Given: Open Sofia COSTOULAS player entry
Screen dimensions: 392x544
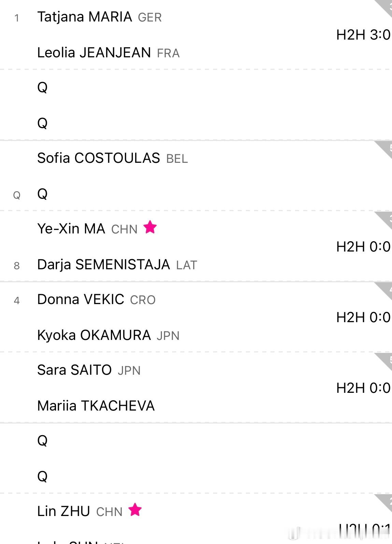Looking at the screenshot, I should point(98,158).
